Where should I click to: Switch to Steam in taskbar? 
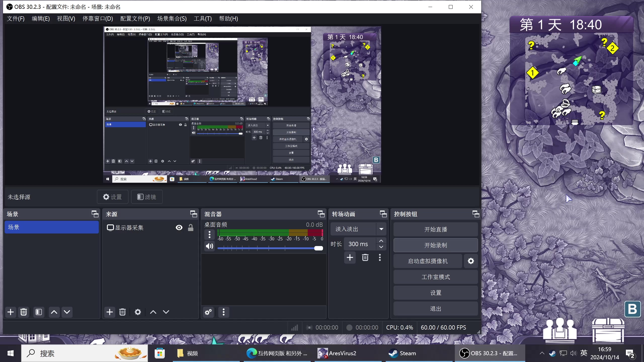coord(419,353)
